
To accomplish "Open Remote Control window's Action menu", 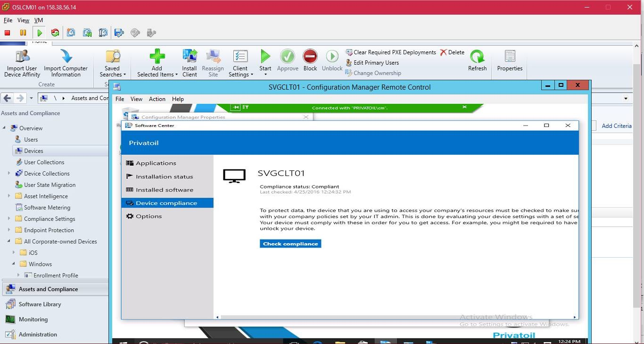I will [157, 99].
